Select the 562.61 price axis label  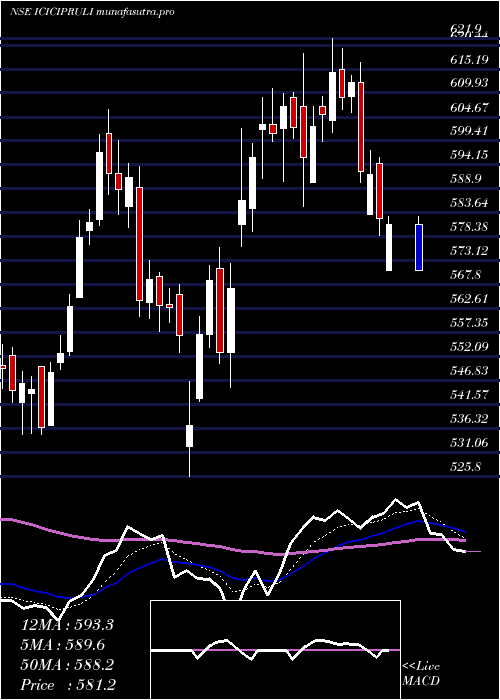469,299
